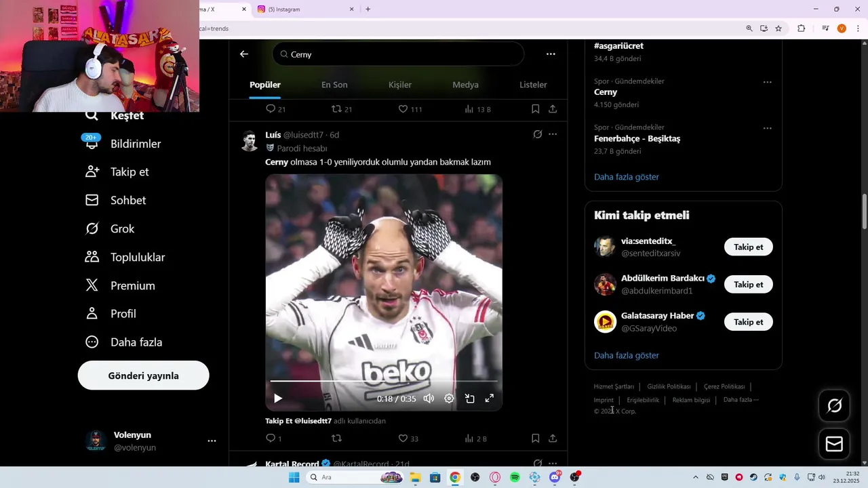
Task: Follow via:senteditx_ account
Action: [748, 247]
